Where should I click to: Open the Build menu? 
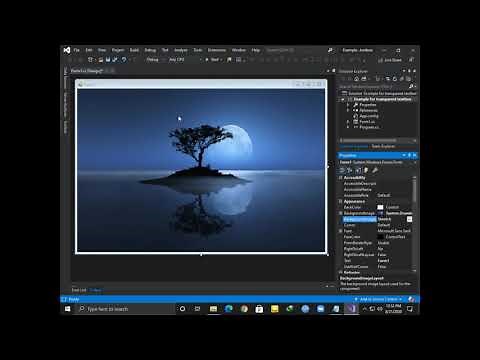[x=134, y=50]
